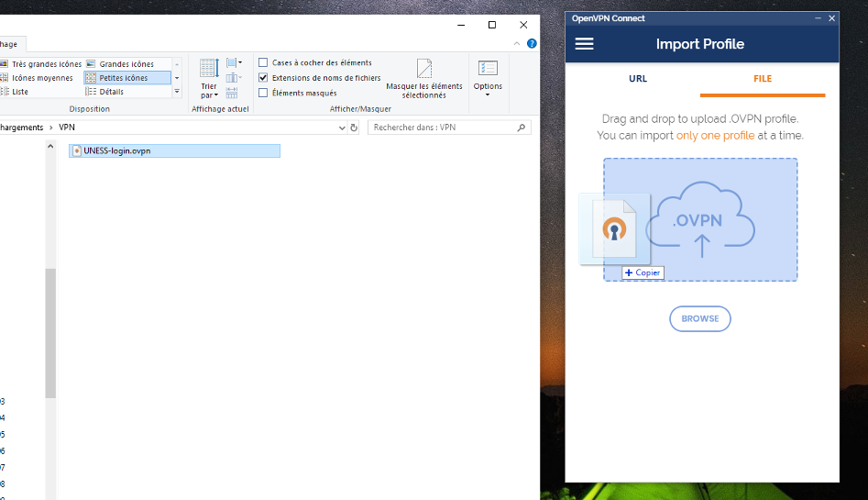Open the 'Trier par' sort menu
Screen dimensions: 868x500
pyautogui.click(x=209, y=78)
